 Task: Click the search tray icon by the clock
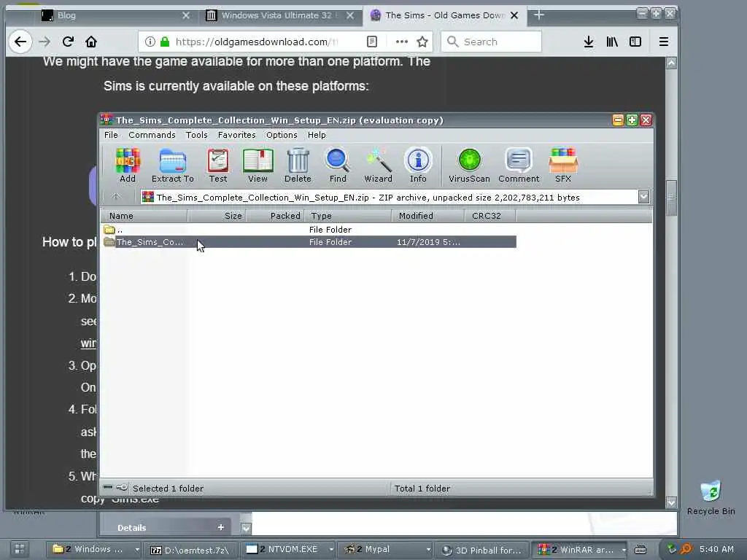686,549
